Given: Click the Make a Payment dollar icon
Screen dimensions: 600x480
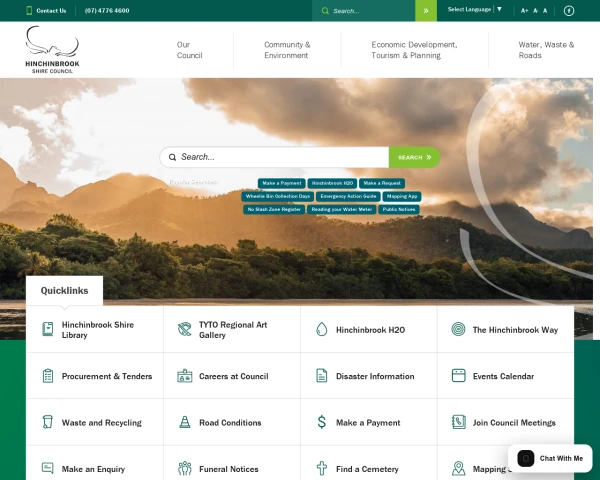Looking at the screenshot, I should [x=321, y=422].
